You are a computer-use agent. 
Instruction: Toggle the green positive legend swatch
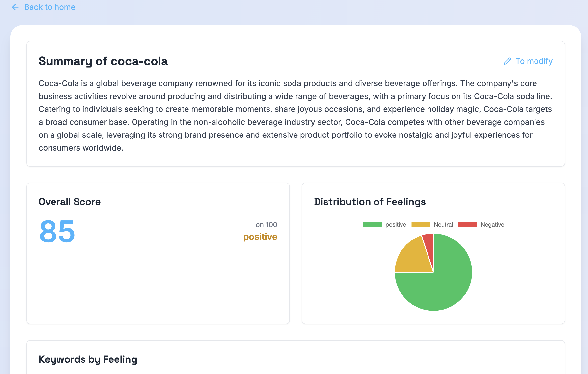[372, 225]
